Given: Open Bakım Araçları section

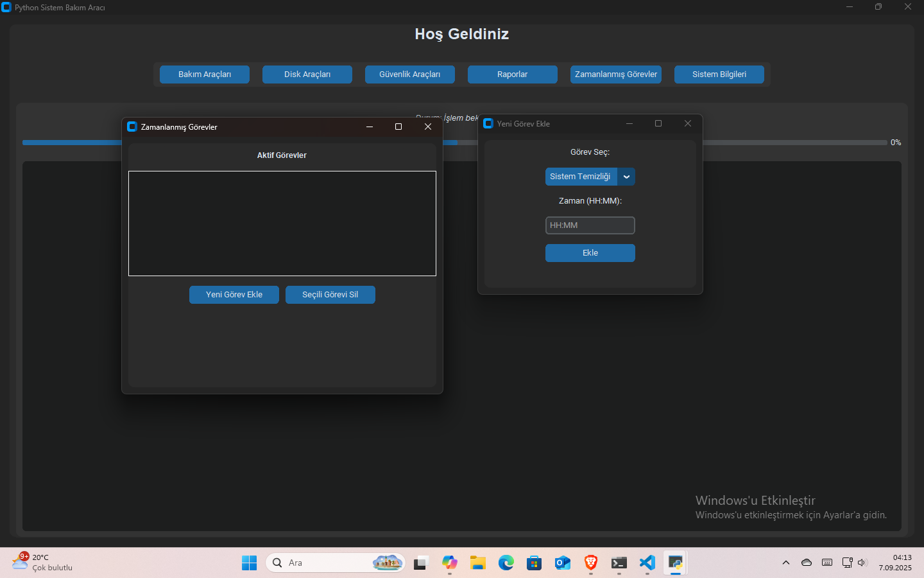Looking at the screenshot, I should (205, 74).
